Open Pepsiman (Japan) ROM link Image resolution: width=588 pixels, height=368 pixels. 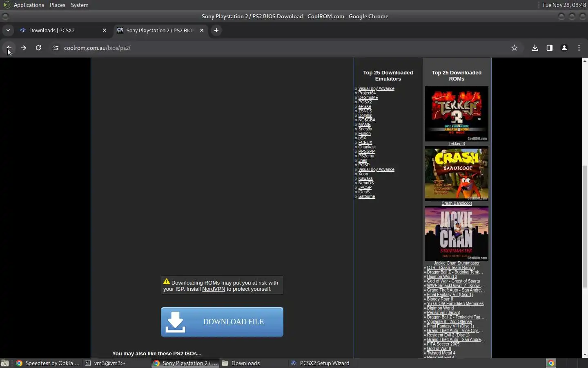pyautogui.click(x=443, y=312)
